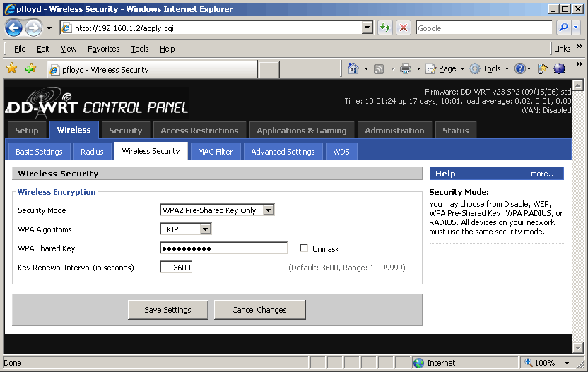Click the RSS feeds icon
The image size is (588, 372).
379,69
